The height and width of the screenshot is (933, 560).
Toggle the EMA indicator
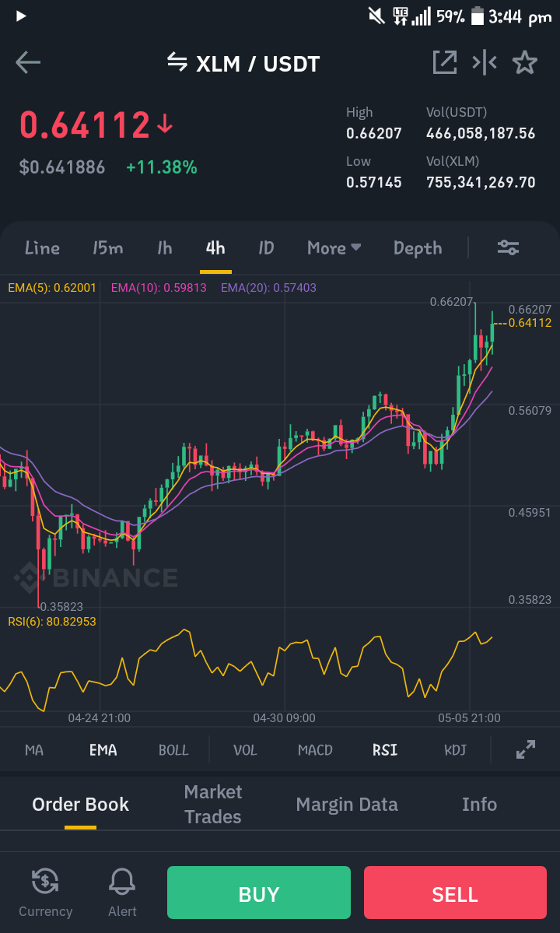coord(103,749)
